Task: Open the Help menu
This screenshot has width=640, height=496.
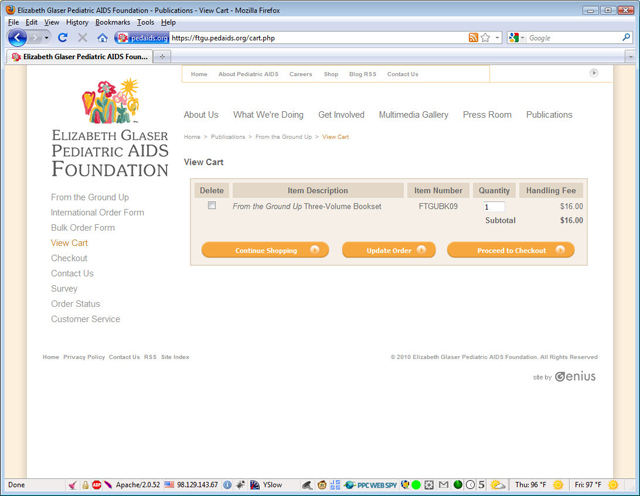Action: pos(168,22)
